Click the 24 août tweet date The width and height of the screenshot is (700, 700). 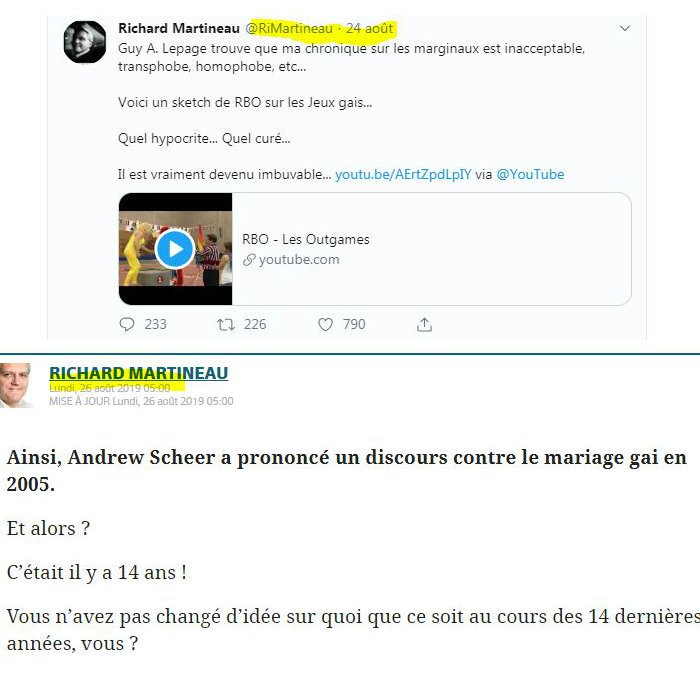[370, 29]
